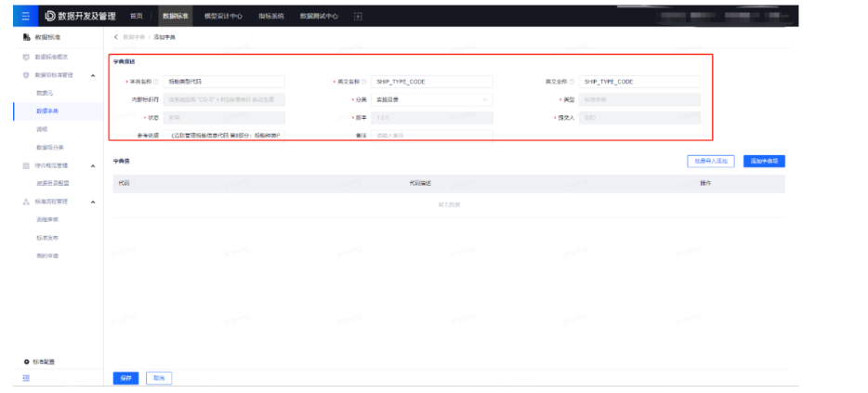Screen dimensions: 868x393
Task: Show help tooltip for 英文全称
Action: [572, 82]
